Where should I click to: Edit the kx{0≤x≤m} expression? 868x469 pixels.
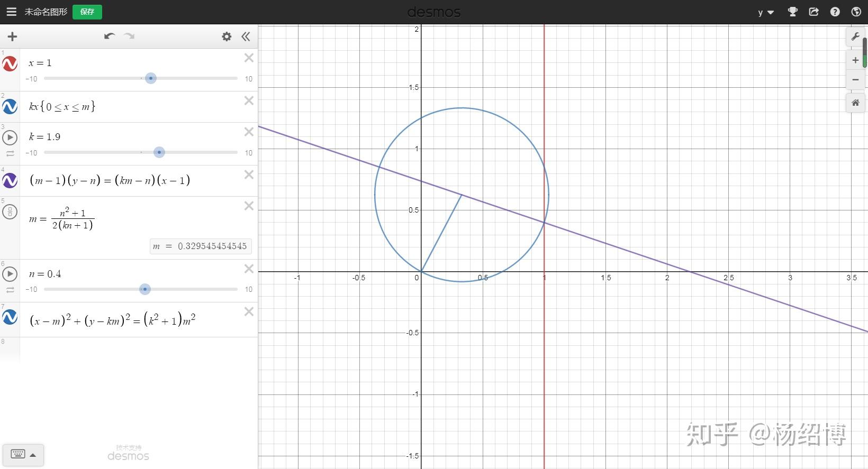click(62, 106)
